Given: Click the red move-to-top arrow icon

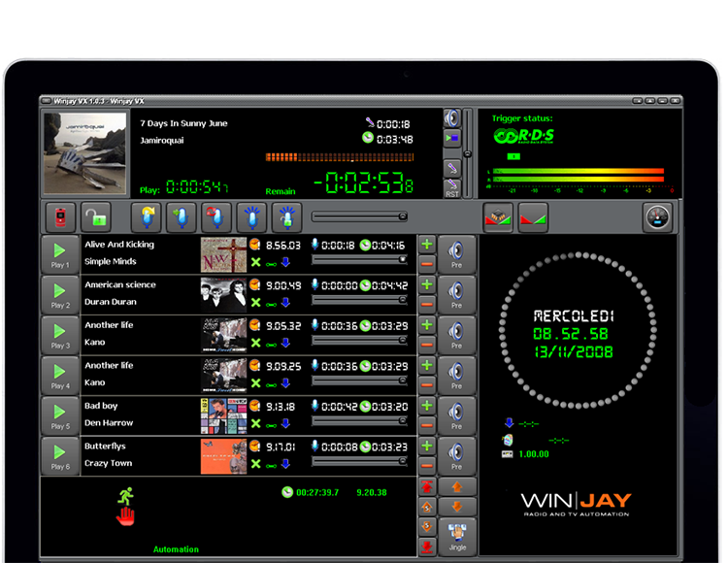Looking at the screenshot, I should click(x=427, y=487).
